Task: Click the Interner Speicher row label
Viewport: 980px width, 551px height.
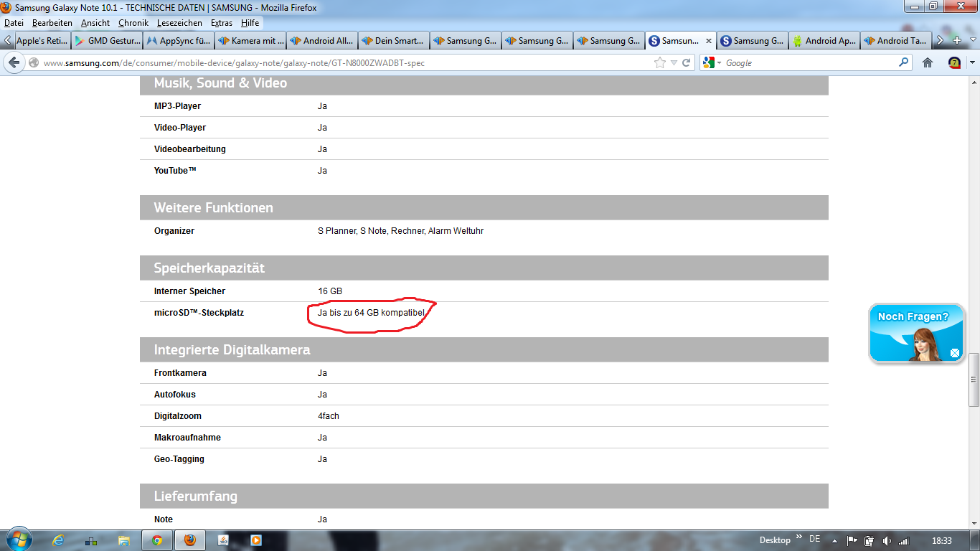Action: [x=189, y=291]
